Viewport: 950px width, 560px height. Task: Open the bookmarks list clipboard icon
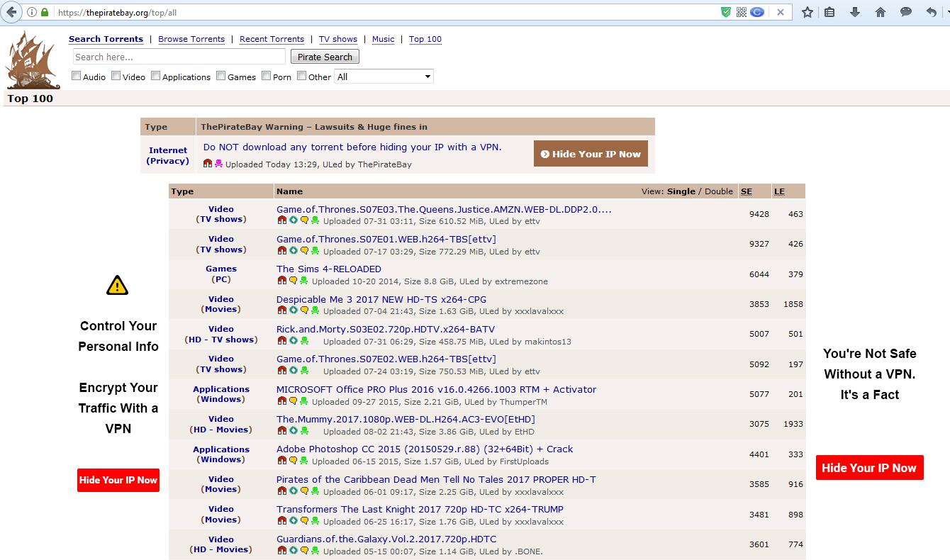[x=830, y=12]
